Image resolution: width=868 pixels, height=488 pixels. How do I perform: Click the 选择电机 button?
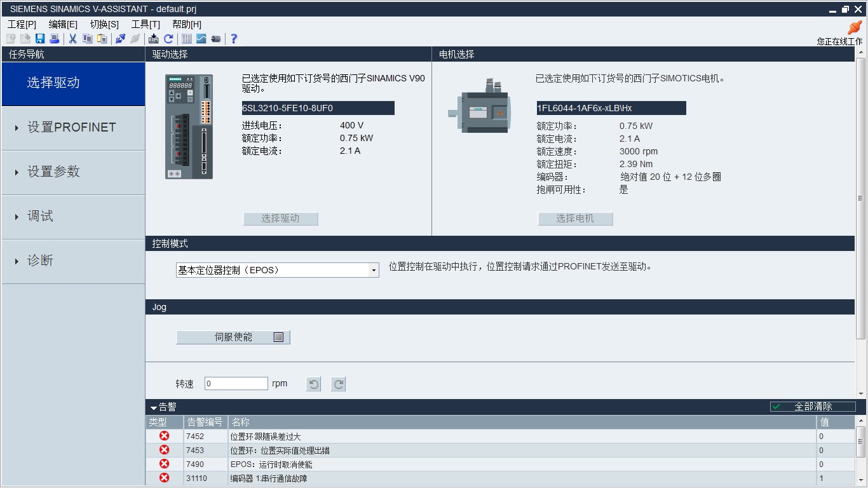575,219
